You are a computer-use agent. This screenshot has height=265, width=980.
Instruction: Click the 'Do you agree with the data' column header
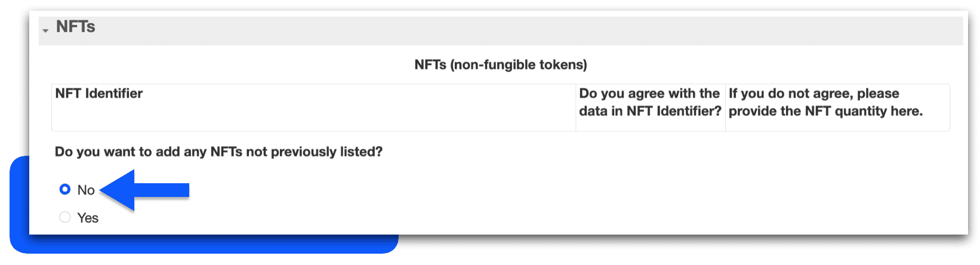coord(650,102)
